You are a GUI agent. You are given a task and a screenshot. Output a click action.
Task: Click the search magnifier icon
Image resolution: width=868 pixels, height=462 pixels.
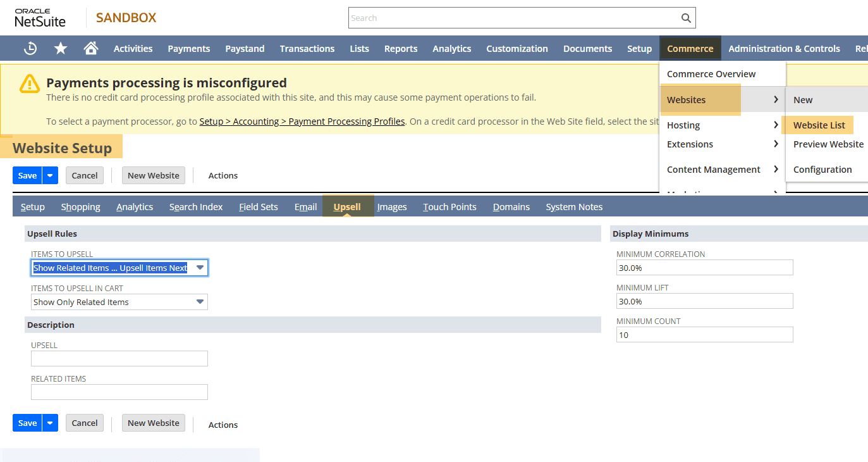coord(686,18)
